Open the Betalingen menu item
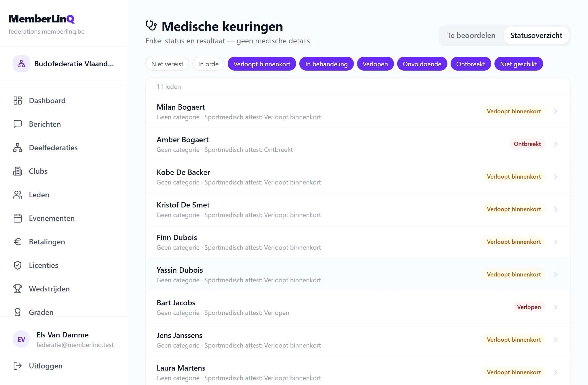Viewport: 588px width, 385px height. pyautogui.click(x=64, y=242)
